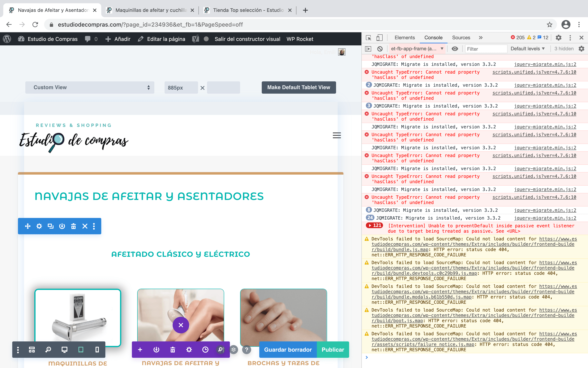Open et-fb-app-frame context dropdown

point(417,49)
